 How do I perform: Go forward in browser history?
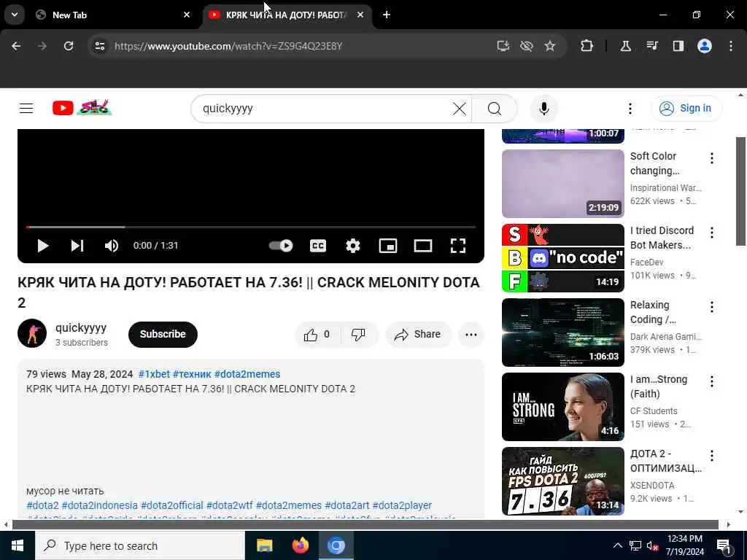click(x=42, y=46)
